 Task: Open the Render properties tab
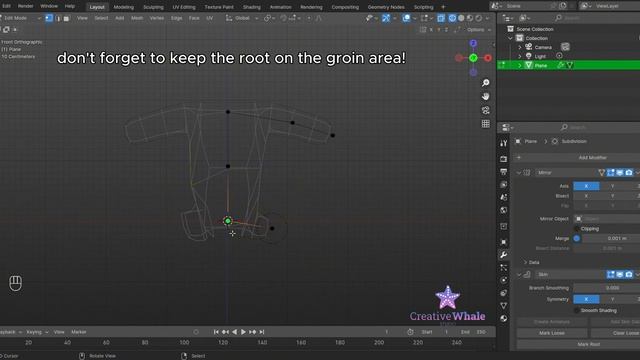(x=504, y=159)
